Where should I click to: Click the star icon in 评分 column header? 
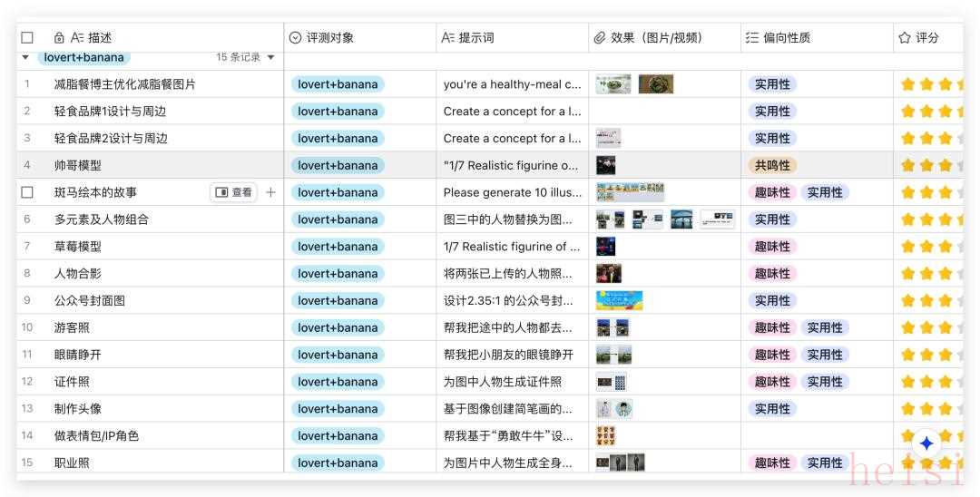tap(905, 38)
